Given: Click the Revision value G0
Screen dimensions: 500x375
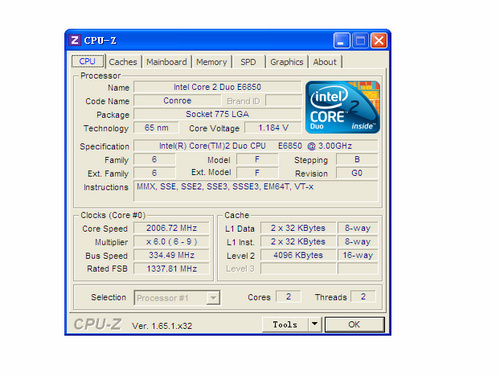Looking at the screenshot, I should [x=357, y=173].
